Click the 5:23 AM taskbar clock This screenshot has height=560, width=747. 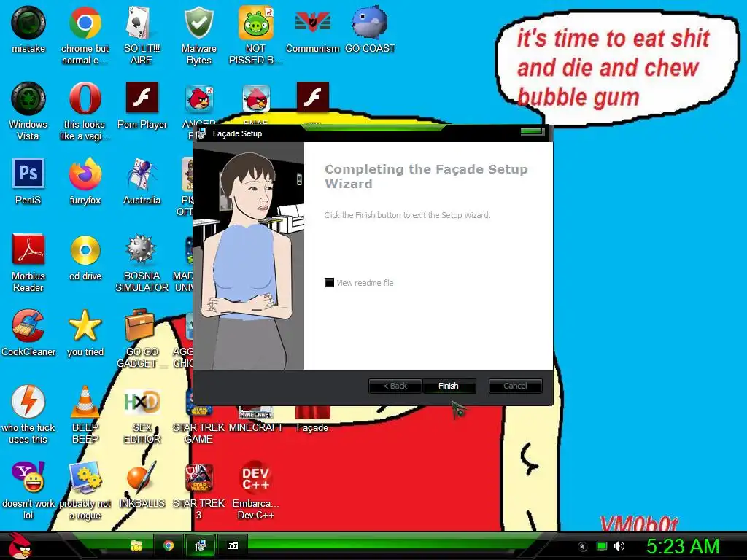click(x=683, y=546)
